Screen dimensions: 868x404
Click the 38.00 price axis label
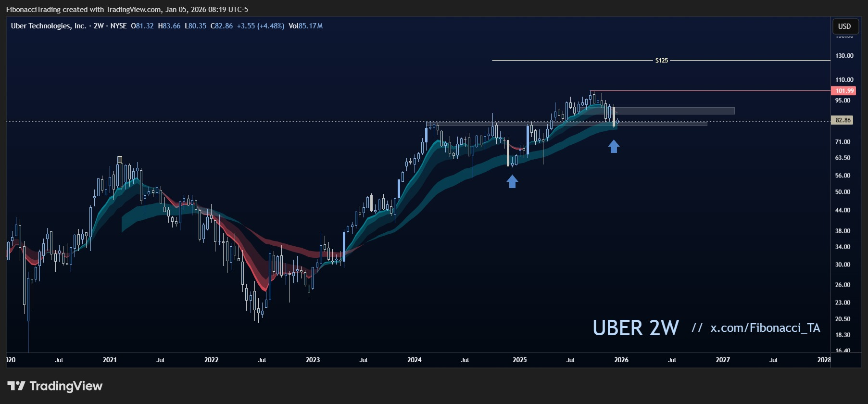pyautogui.click(x=843, y=231)
